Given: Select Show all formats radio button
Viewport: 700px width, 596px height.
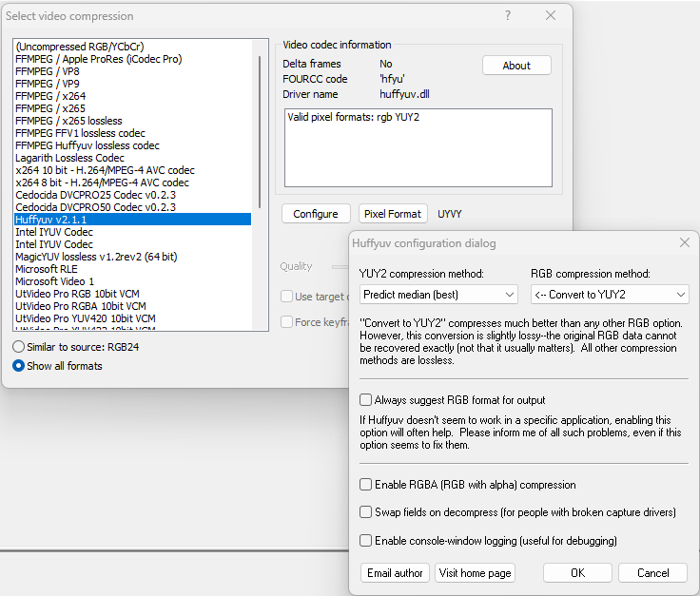Looking at the screenshot, I should pyautogui.click(x=18, y=366).
